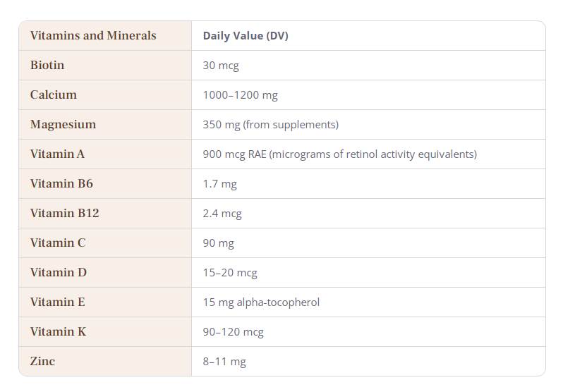Viewport: 563px width, 392px height.
Task: Click the "15 mg alpha-tocopherol" cell
Action: (261, 302)
